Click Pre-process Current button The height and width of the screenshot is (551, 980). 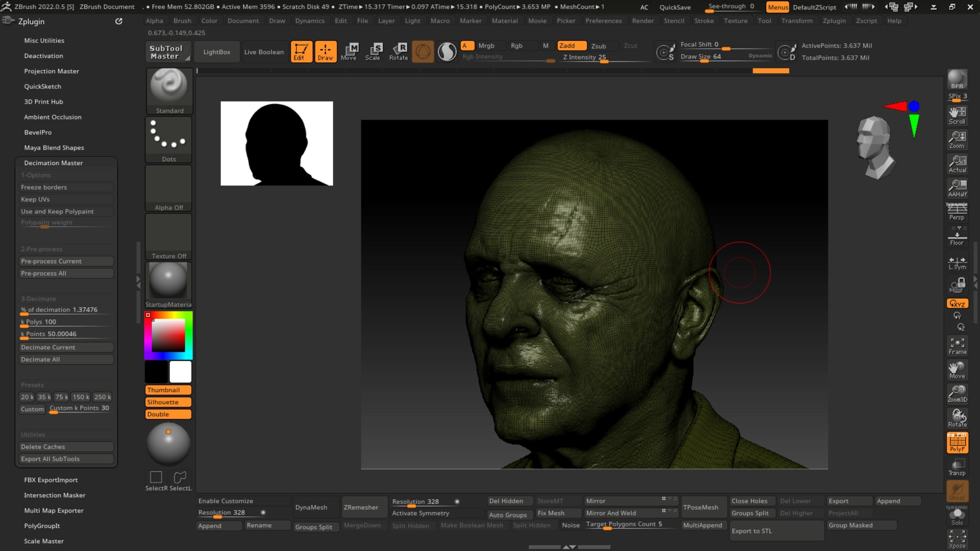pos(66,261)
